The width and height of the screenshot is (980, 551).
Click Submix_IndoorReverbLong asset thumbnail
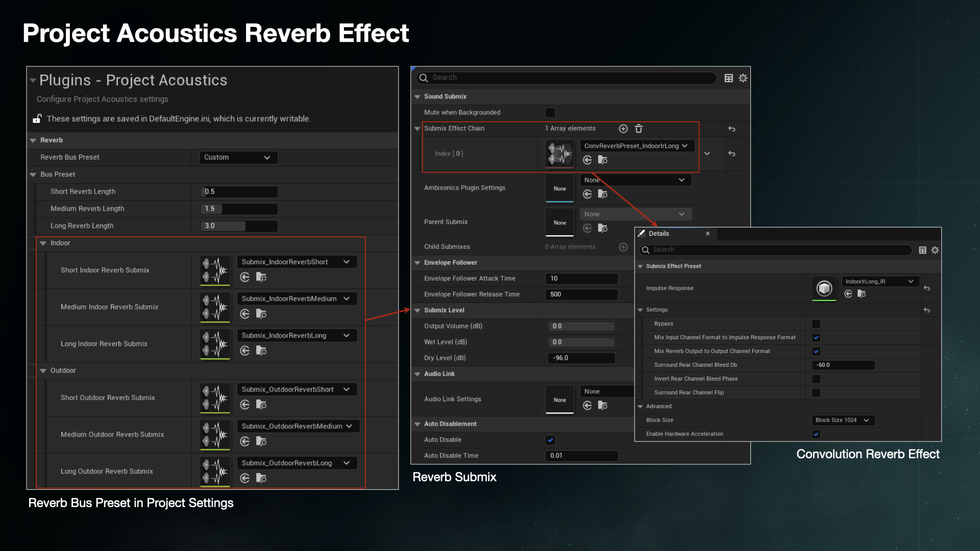[x=215, y=344]
